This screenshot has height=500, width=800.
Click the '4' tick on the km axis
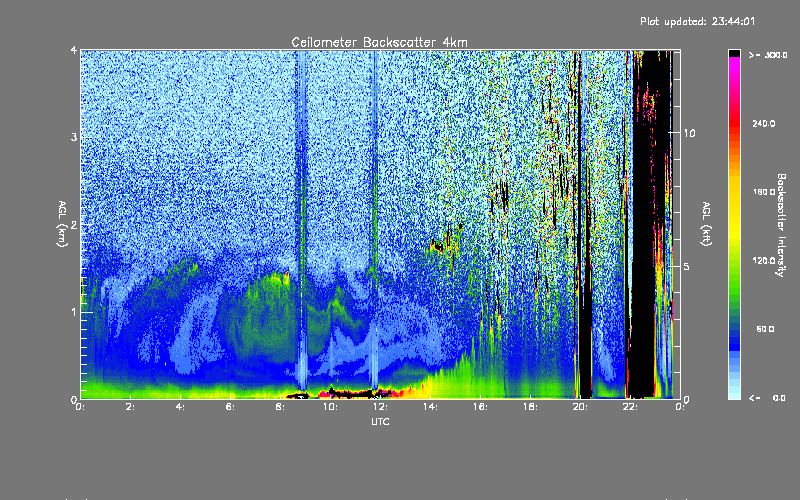coord(74,51)
